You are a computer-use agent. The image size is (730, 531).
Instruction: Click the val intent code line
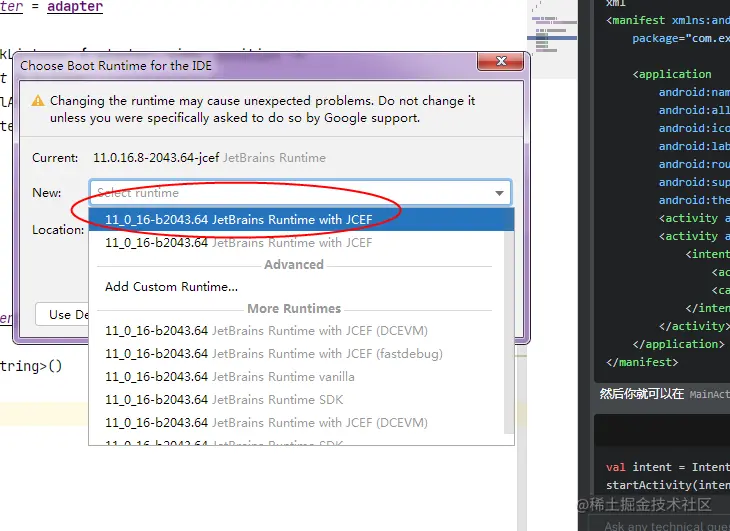668,467
